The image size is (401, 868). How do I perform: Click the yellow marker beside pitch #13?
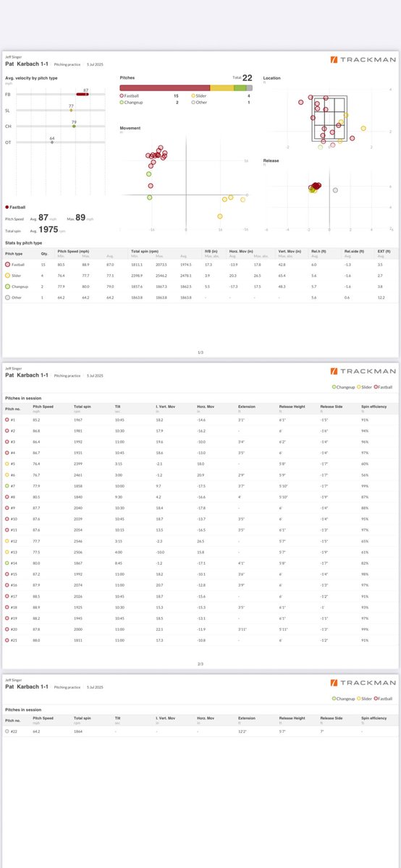click(x=7, y=551)
